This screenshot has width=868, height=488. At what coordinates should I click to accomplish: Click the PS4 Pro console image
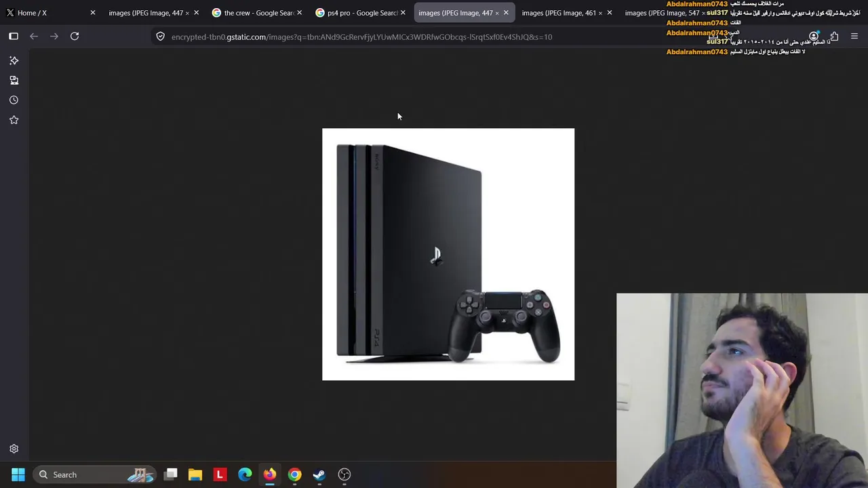coord(448,254)
